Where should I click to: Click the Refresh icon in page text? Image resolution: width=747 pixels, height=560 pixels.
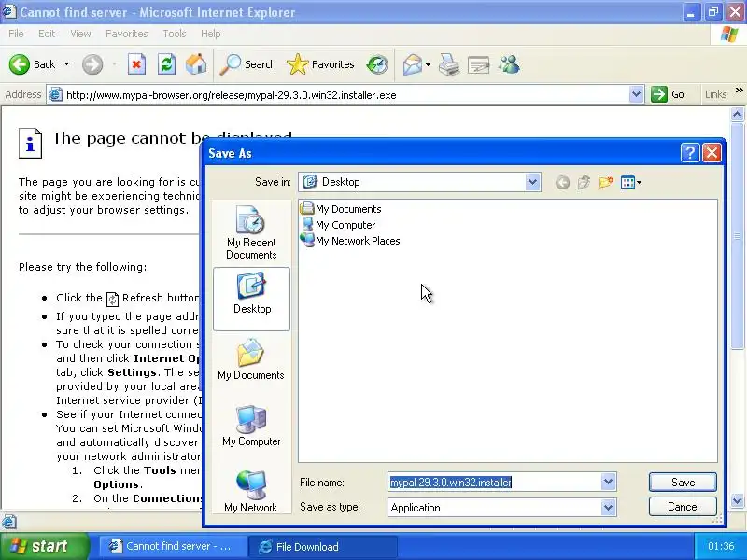[112, 299]
